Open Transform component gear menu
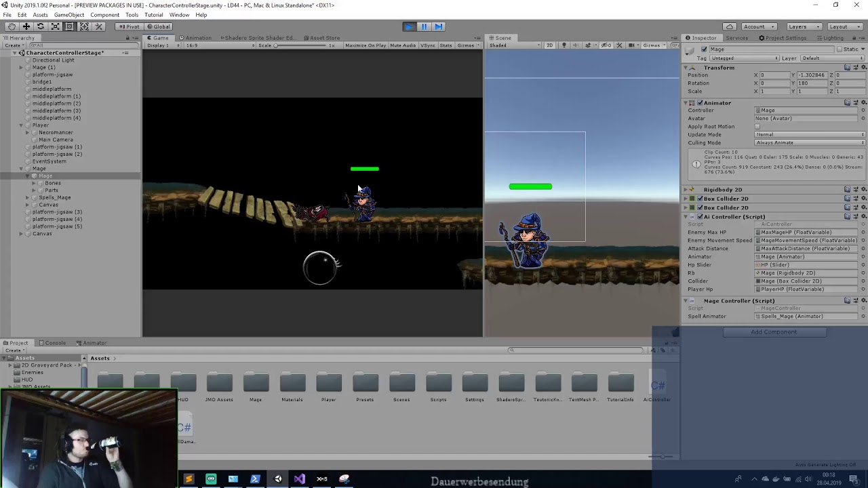The width and height of the screenshot is (868, 488). (x=863, y=68)
